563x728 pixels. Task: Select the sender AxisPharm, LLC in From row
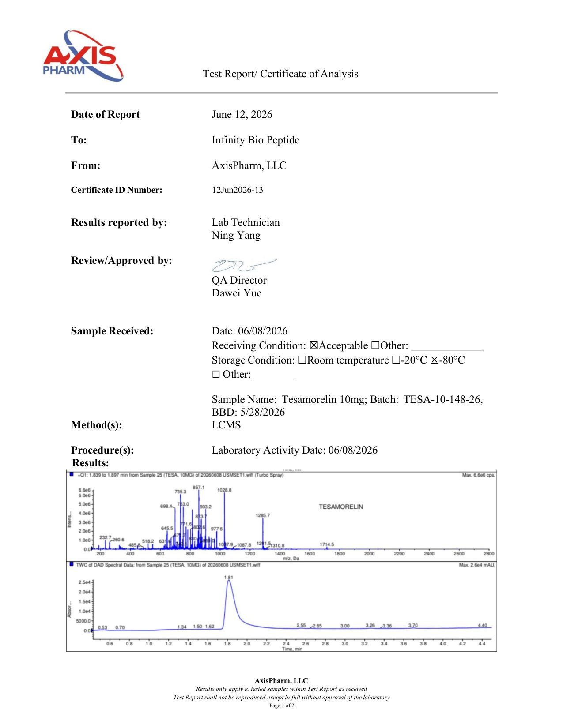pyautogui.click(x=249, y=165)
